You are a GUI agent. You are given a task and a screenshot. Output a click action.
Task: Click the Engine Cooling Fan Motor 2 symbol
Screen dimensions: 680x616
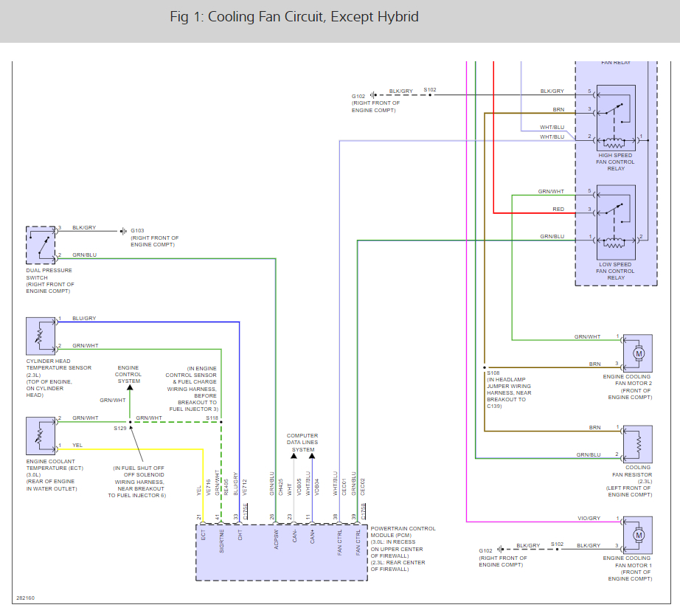[x=637, y=353]
